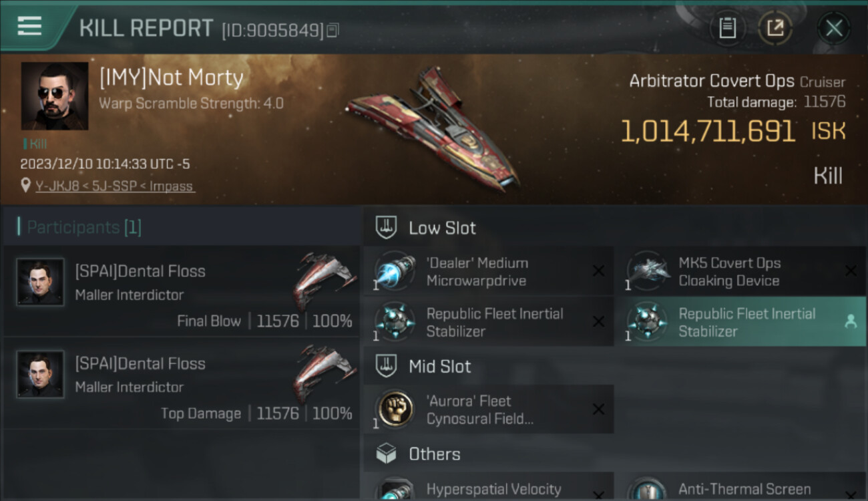Click the Others section header

[434, 454]
